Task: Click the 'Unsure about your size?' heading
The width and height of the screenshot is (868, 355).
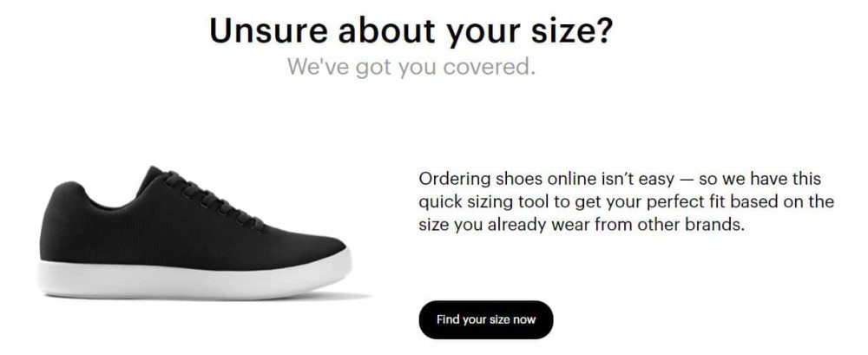Action: [x=411, y=31]
